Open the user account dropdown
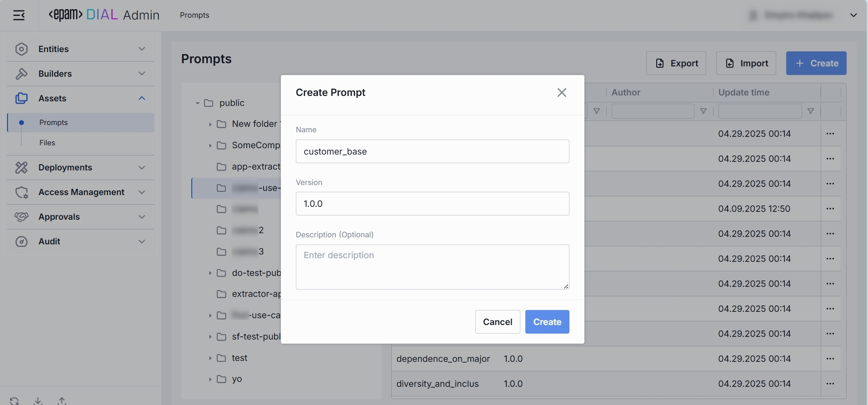Screen dimensions: 868x405 853,15
